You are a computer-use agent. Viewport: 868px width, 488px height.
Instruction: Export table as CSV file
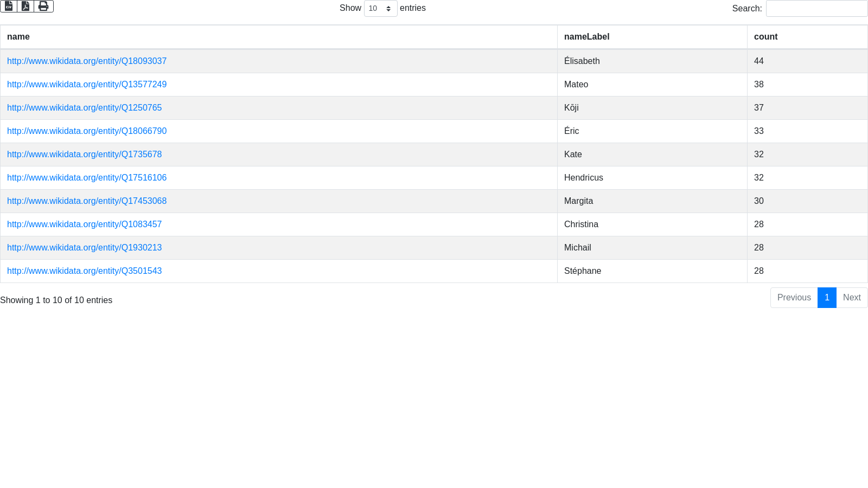pos(9,6)
